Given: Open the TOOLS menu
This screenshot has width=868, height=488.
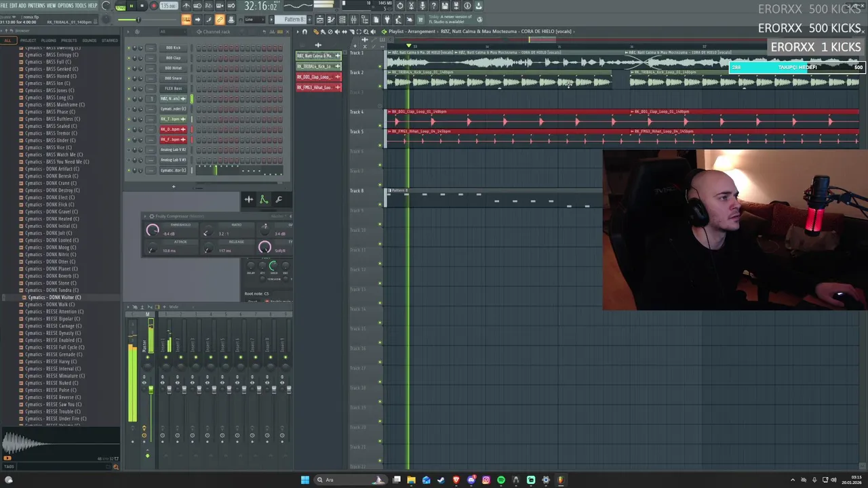Looking at the screenshot, I should [81, 6].
